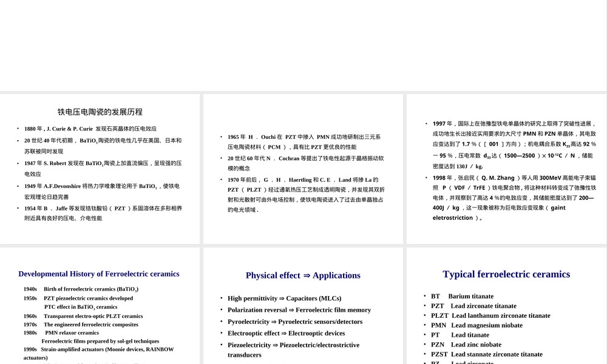Image resolution: width=607 pixels, height=364 pixels.
Task: Select the Physical effect ⇒ Applications slide
Action: tap(303, 306)
